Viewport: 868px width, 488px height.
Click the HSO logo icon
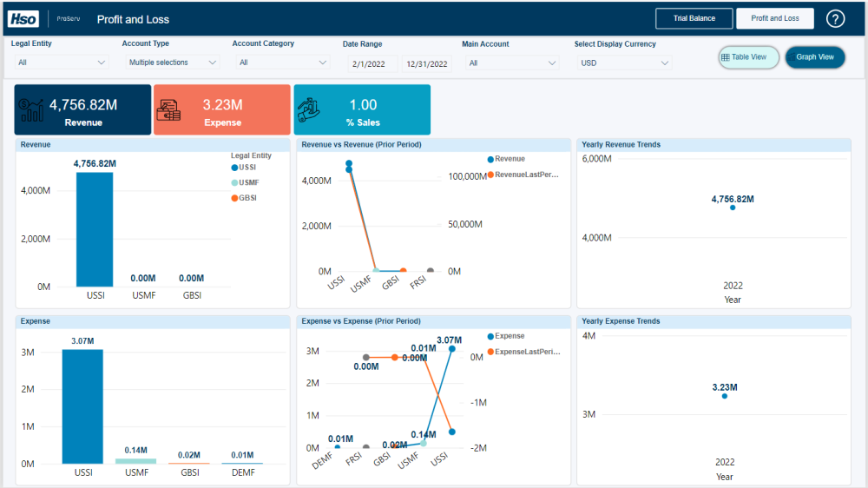[23, 19]
